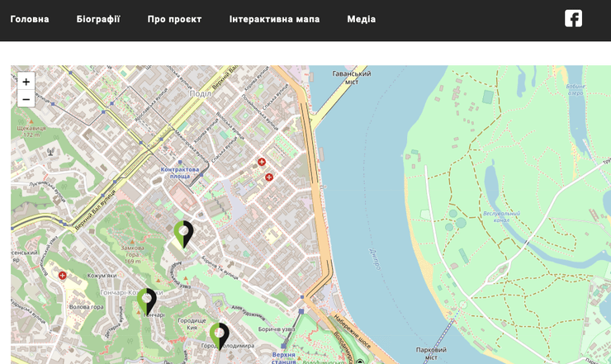Image resolution: width=611 pixels, height=364 pixels.
Task: Open the Біографії menu item
Action: pyautogui.click(x=98, y=19)
